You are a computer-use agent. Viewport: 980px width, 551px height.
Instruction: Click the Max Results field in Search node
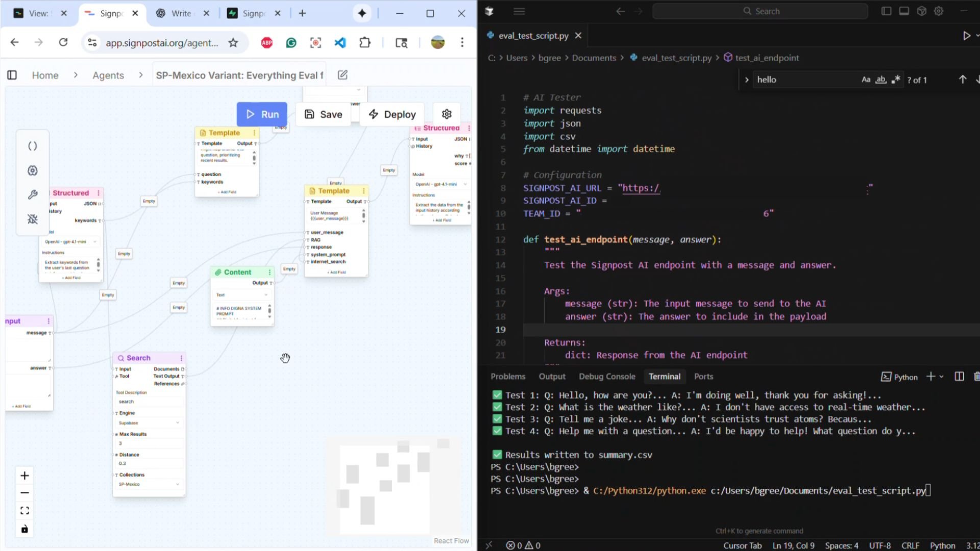(x=149, y=443)
